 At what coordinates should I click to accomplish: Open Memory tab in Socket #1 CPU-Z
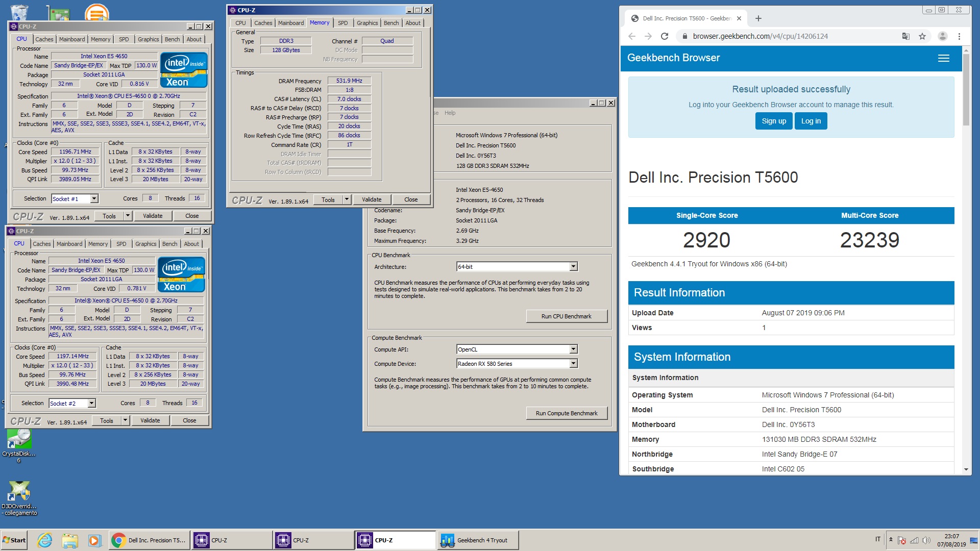coord(101,39)
